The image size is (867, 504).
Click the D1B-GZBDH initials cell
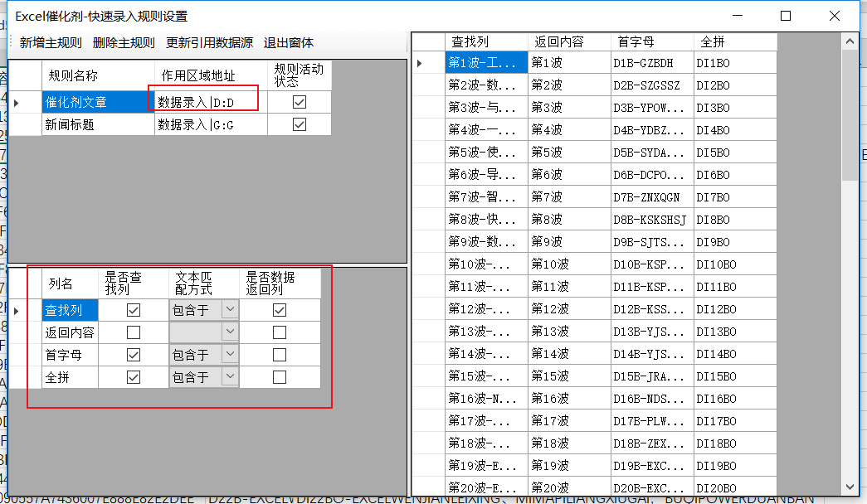652,62
